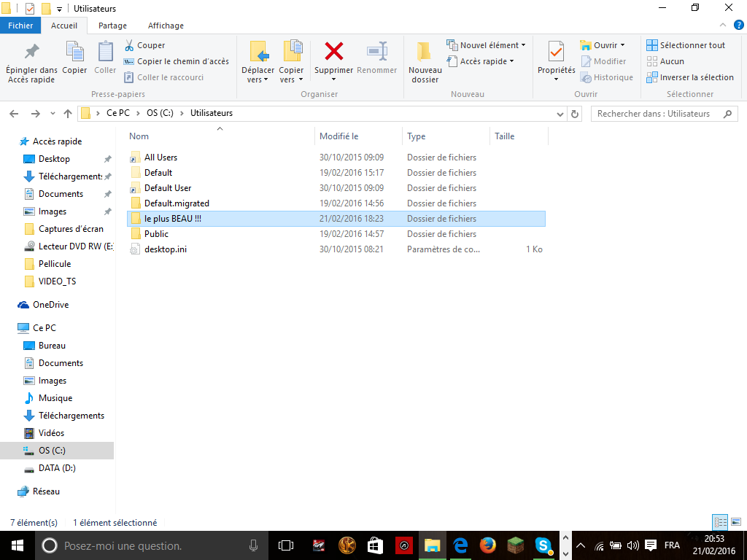Screen dimensions: 747x560
Task: Go back with the left arrow
Action: (x=14, y=113)
